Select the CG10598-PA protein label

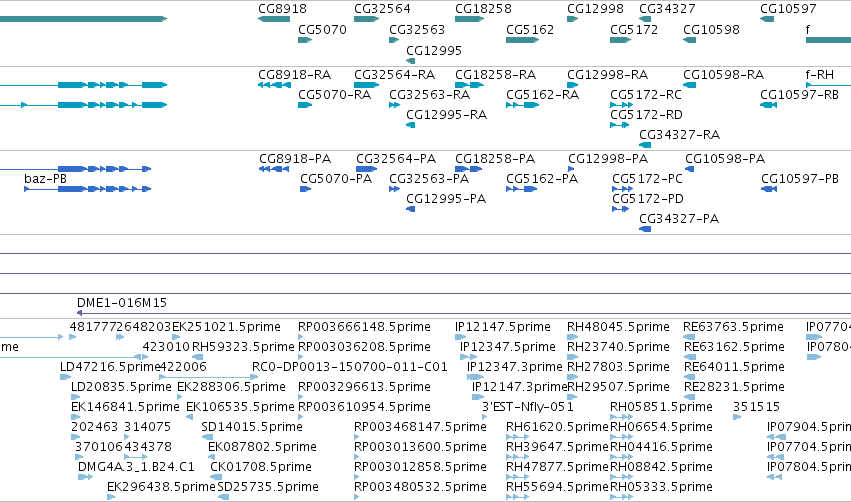(x=725, y=158)
